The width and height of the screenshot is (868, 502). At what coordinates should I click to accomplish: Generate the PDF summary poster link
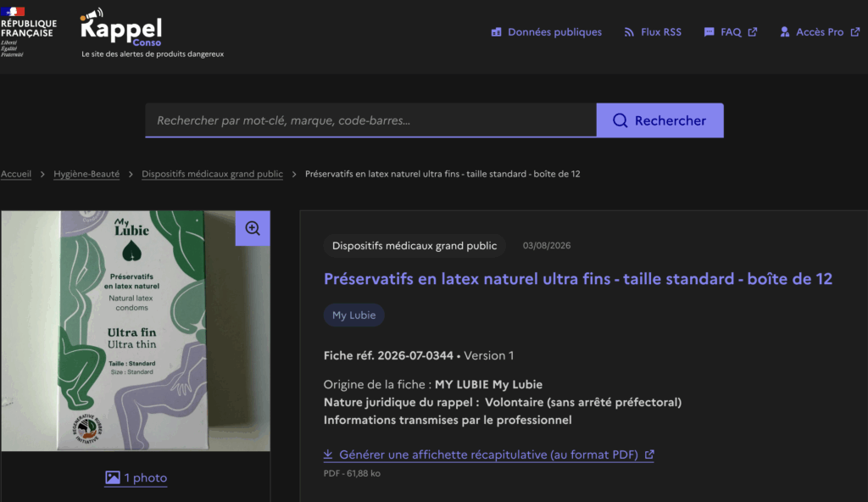pos(489,455)
